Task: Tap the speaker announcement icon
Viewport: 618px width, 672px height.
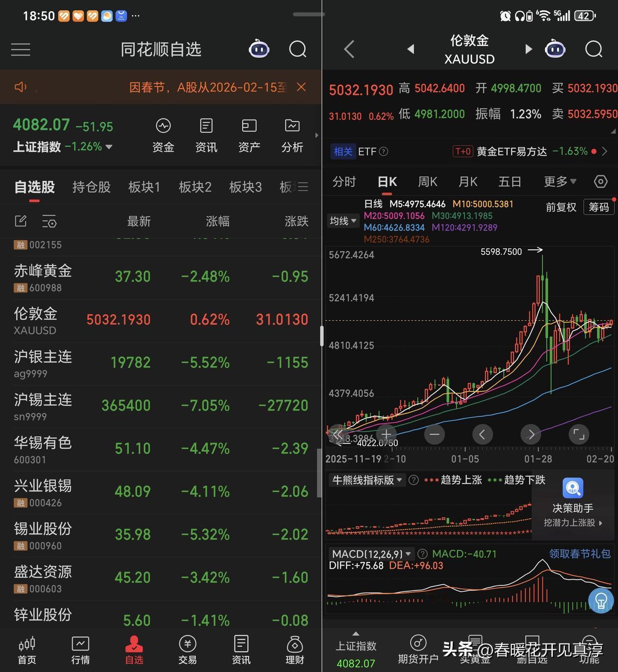Action: (21, 87)
